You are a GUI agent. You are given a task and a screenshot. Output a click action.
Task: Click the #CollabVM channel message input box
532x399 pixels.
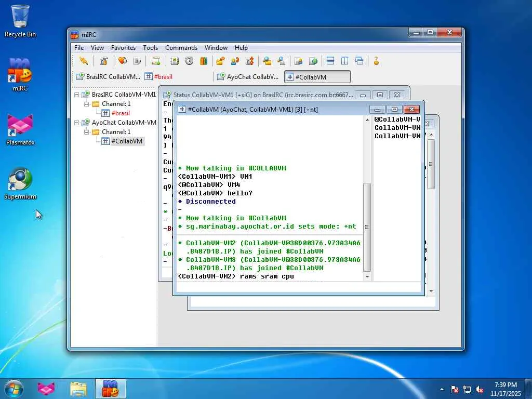click(299, 287)
